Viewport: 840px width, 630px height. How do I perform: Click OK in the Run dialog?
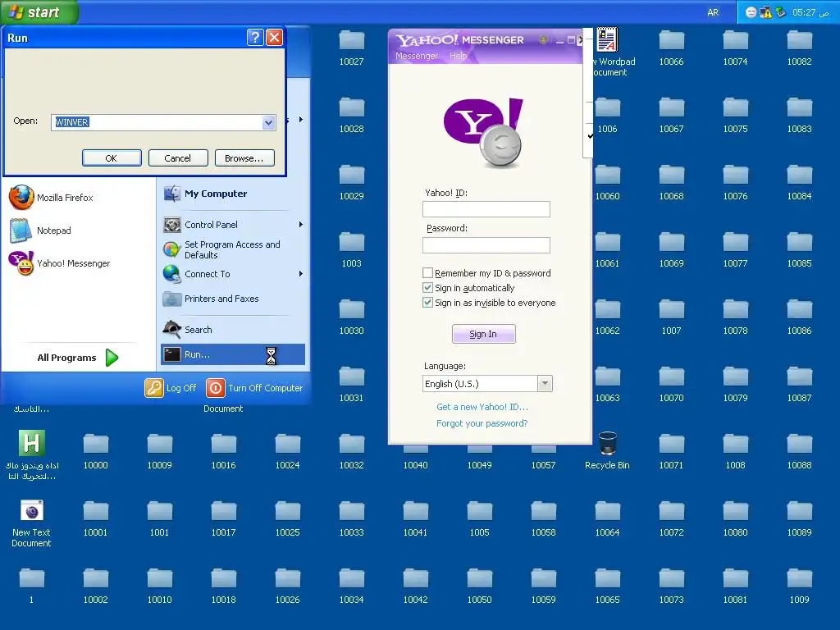coord(112,158)
